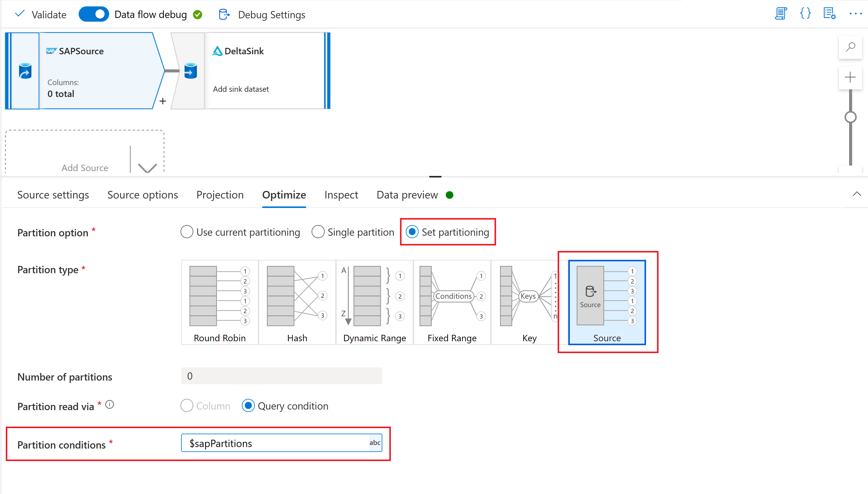This screenshot has height=494, width=868.
Task: Select Single partition radio button
Action: point(319,232)
